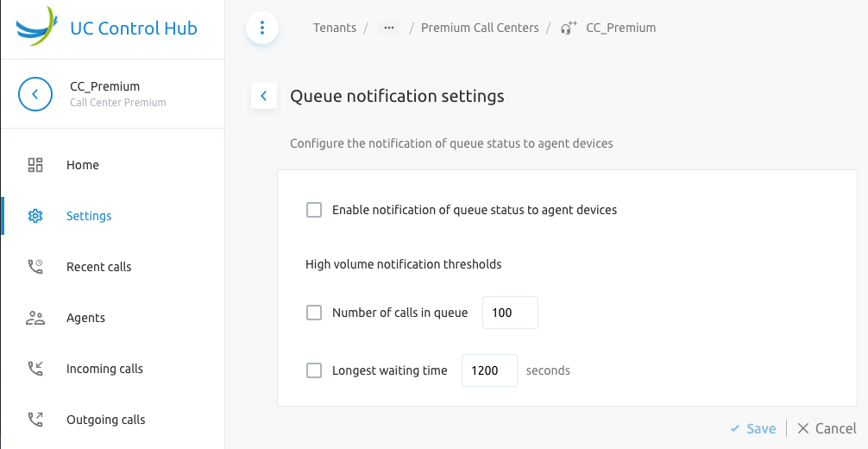This screenshot has height=449, width=868.
Task: Click the Longest waiting time seconds field
Action: click(x=489, y=370)
